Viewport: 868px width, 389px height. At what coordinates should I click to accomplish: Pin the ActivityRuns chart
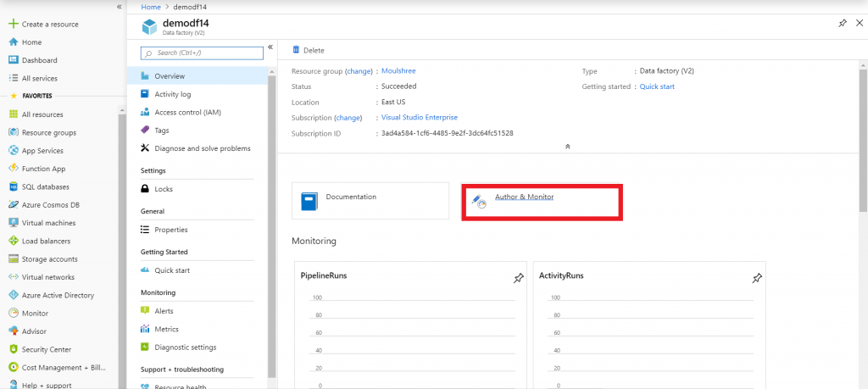click(x=757, y=278)
